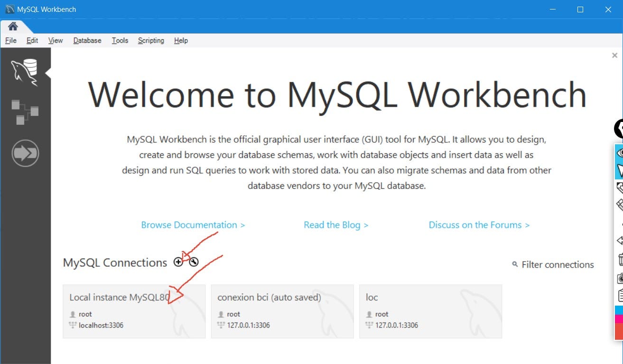Select the MySQL Connections dolphin sidebar icon

coord(25,73)
